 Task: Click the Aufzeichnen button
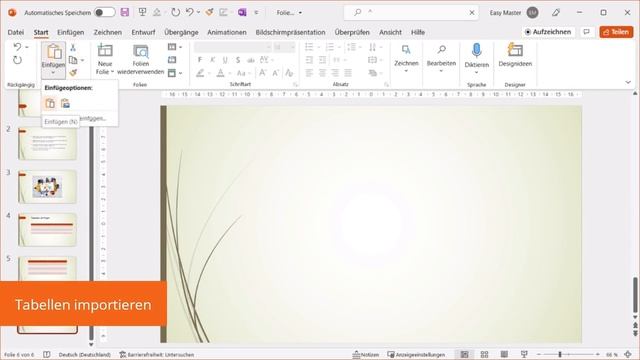click(x=548, y=32)
